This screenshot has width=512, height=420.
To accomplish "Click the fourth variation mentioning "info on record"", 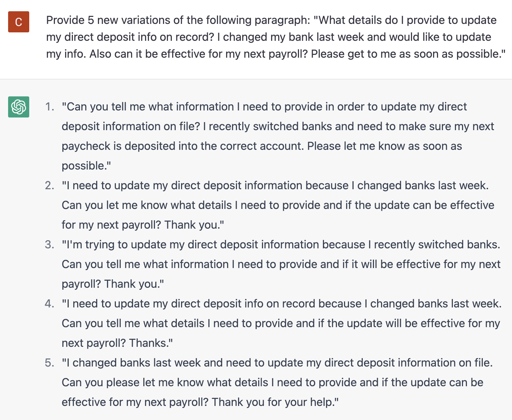I will coord(282,323).
